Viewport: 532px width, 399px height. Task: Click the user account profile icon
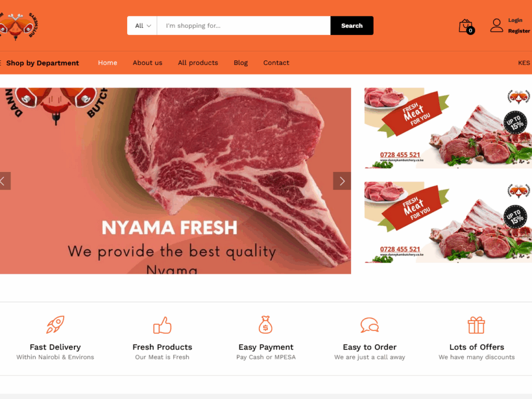point(497,25)
